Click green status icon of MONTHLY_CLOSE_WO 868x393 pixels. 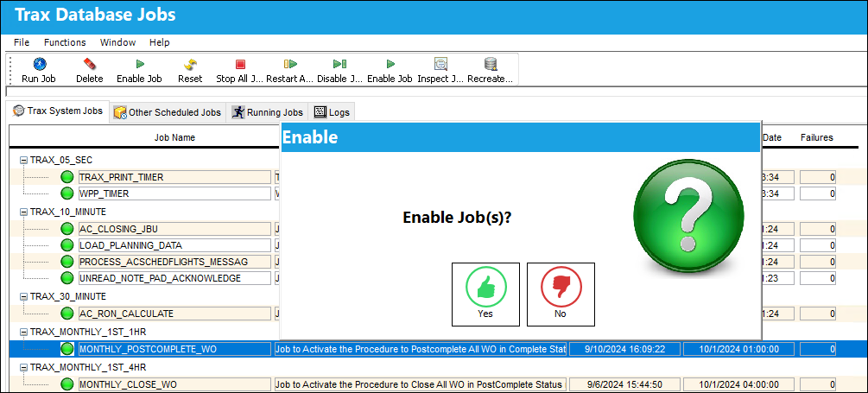tap(67, 384)
